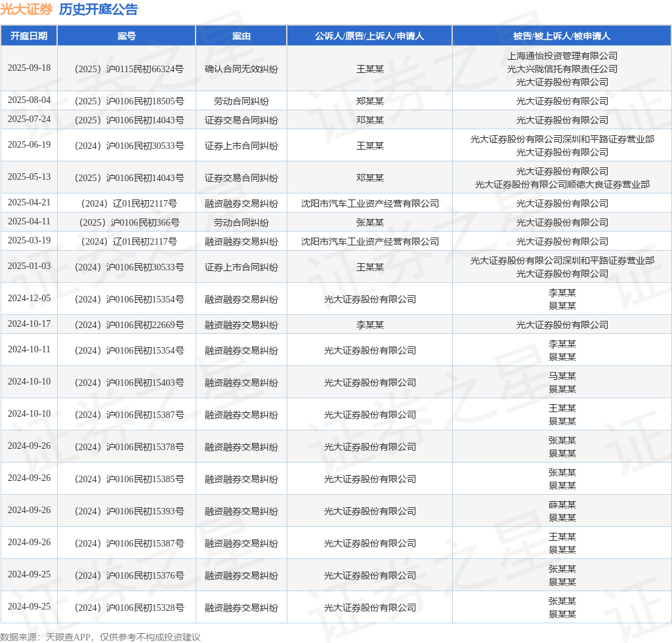Click case number 沪0106民初18505号
The width and height of the screenshot is (672, 643).
coord(129,101)
